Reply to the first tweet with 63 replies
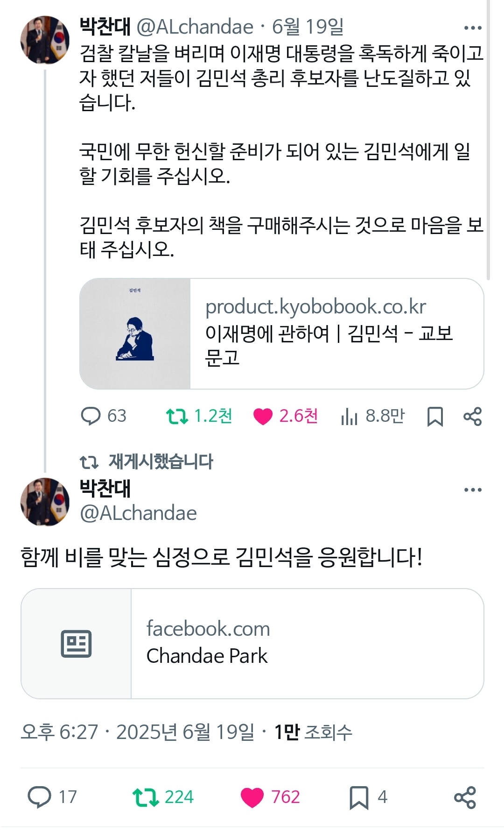504x831 pixels. point(91,416)
